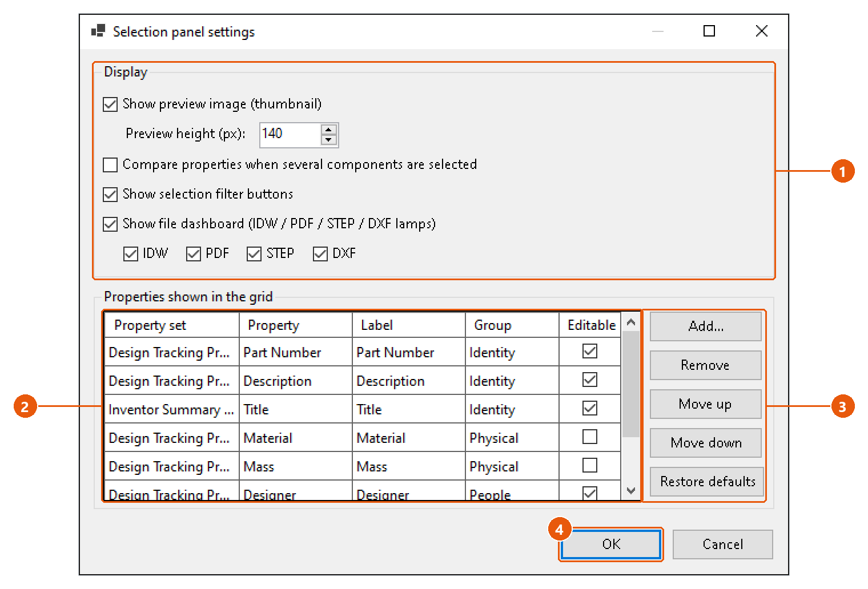Select the Property set column header

click(x=172, y=325)
